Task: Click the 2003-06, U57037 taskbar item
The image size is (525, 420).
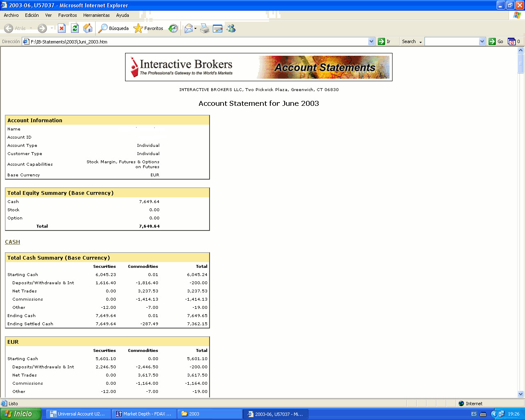Action: tap(275, 414)
